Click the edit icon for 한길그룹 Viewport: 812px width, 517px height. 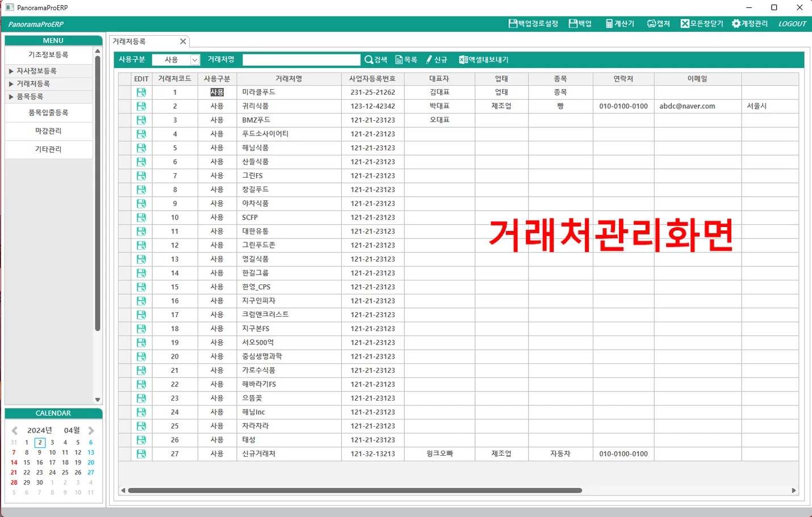click(141, 273)
